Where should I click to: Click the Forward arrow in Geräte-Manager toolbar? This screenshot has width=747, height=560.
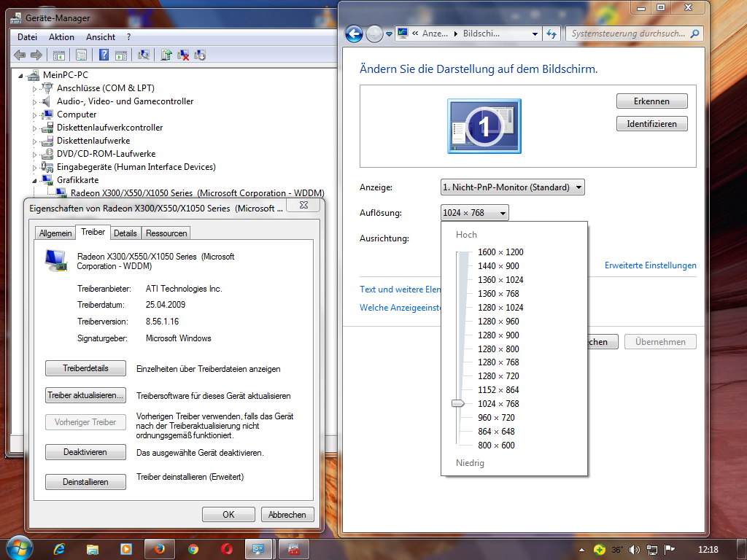pos(36,55)
